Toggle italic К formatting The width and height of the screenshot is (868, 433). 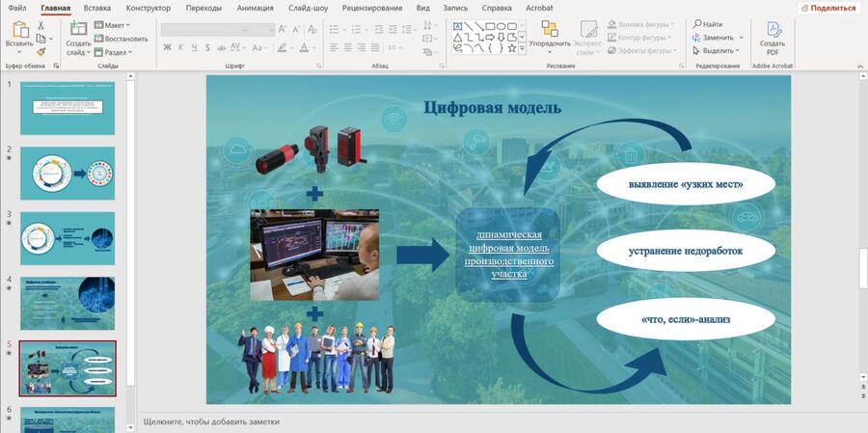click(x=180, y=46)
